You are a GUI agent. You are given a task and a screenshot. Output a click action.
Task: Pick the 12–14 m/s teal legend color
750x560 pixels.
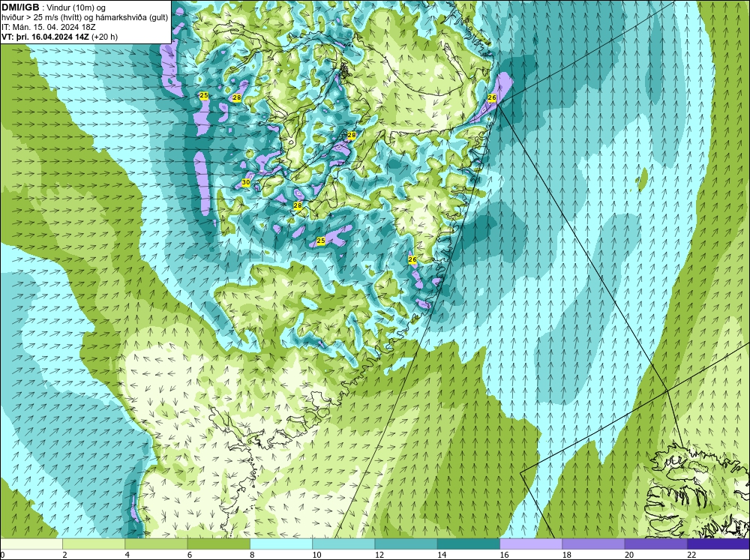(406, 544)
